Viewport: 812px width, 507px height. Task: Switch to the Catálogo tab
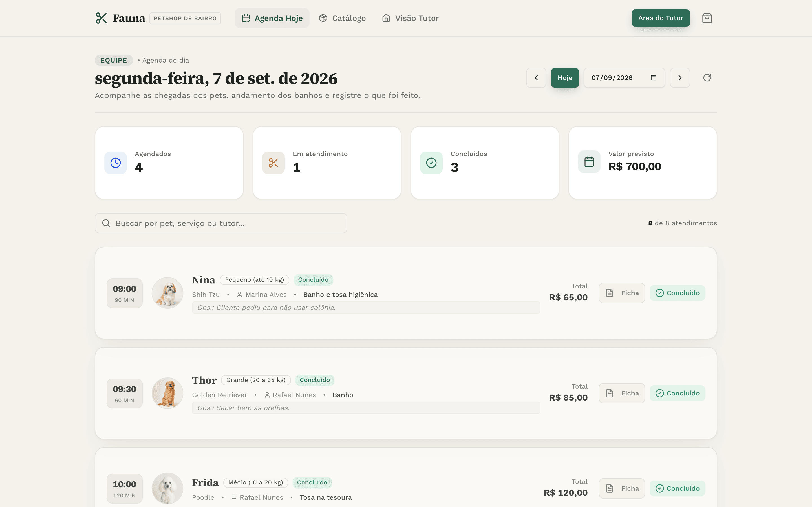(x=342, y=18)
